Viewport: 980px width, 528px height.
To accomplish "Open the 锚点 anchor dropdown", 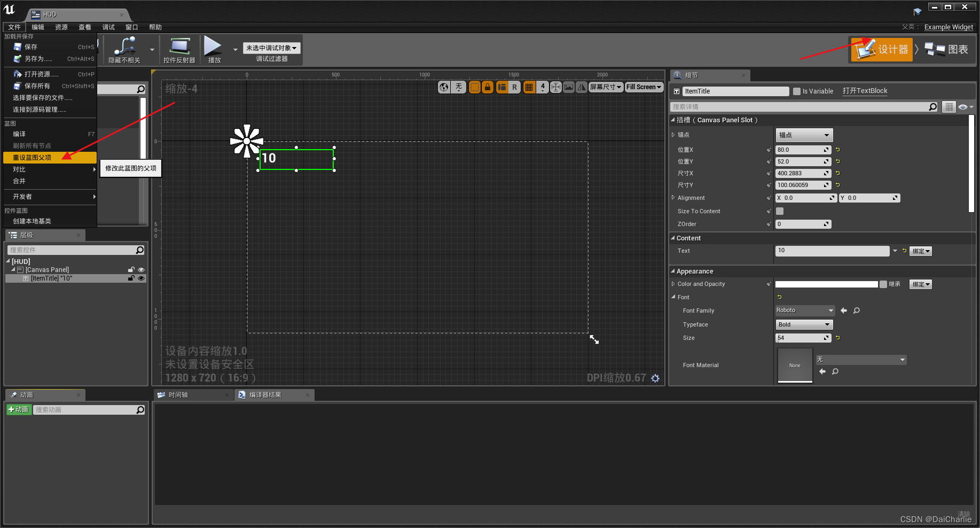I will (x=804, y=135).
